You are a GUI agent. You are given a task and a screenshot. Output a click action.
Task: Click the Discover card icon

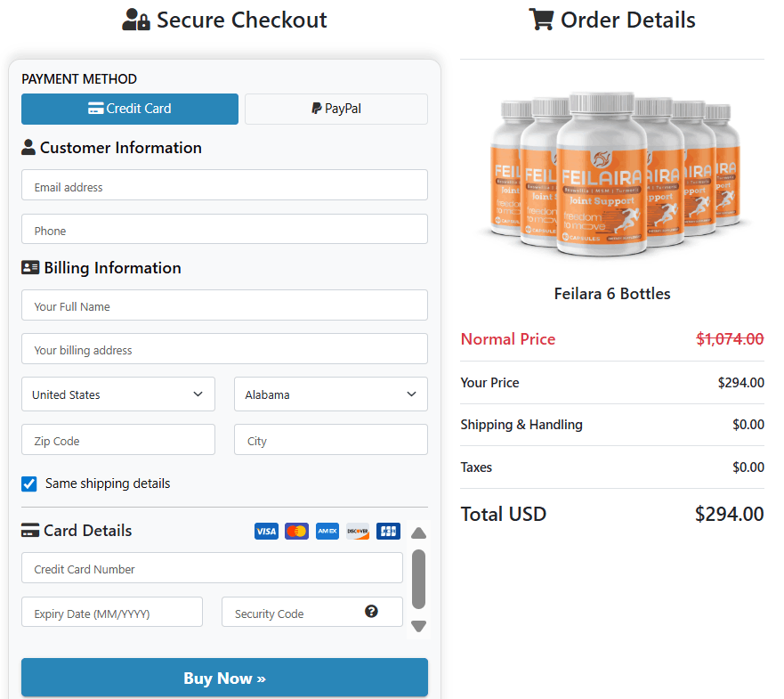(357, 531)
